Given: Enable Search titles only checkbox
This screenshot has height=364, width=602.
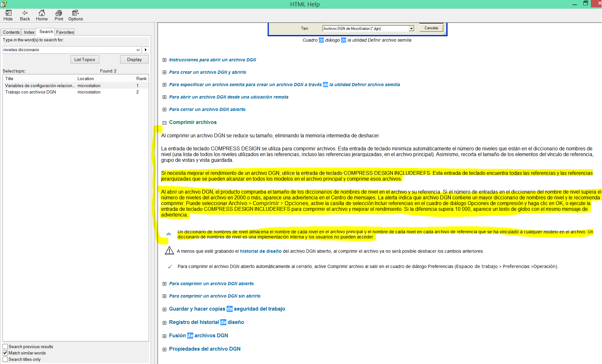Looking at the screenshot, I should click(5, 359).
